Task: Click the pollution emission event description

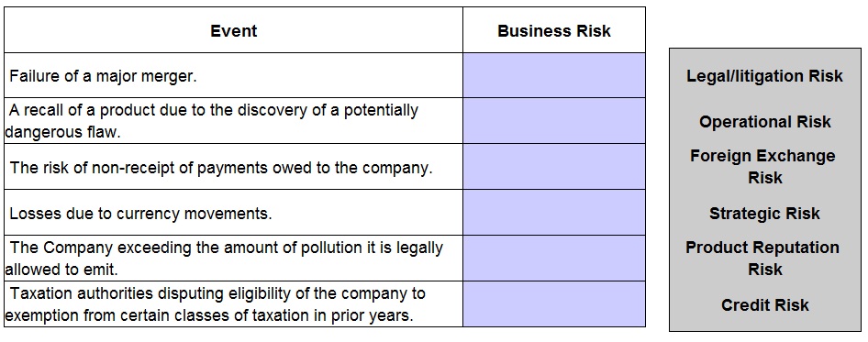Action: click(224, 259)
